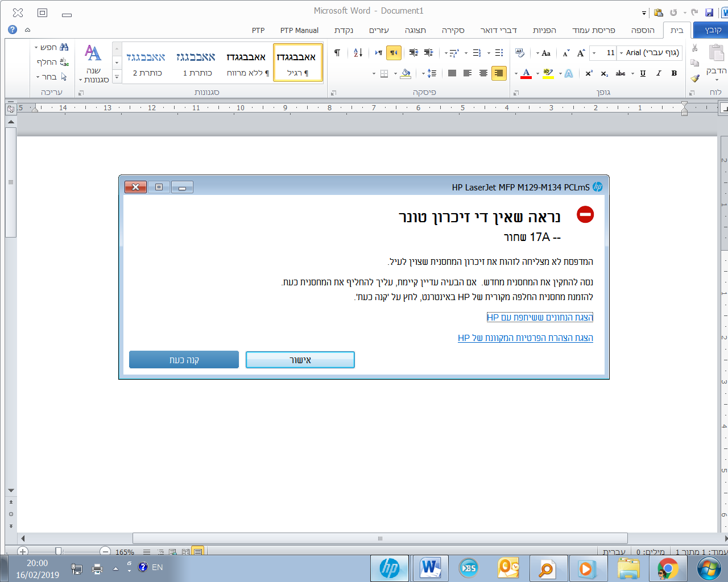Open the font size dropdown
Viewport: 728px width, 582px height.
click(594, 53)
